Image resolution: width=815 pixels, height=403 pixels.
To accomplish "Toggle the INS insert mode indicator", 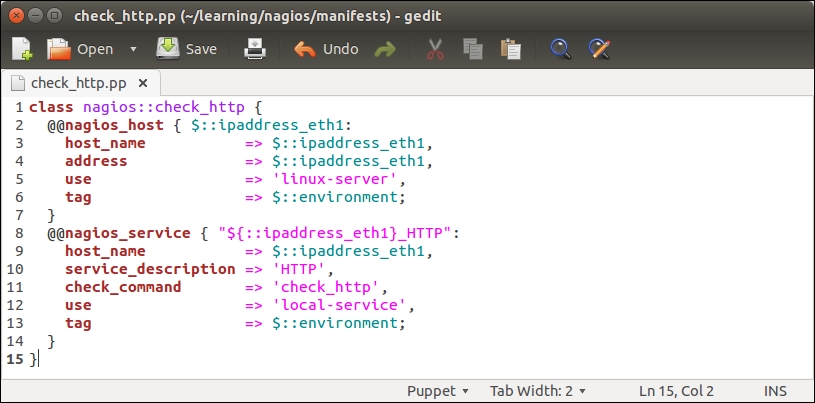I will pos(776,390).
